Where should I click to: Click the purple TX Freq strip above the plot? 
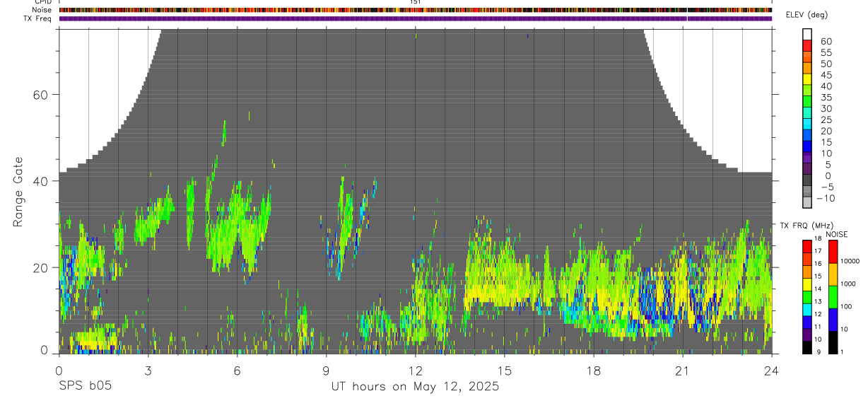point(415,18)
